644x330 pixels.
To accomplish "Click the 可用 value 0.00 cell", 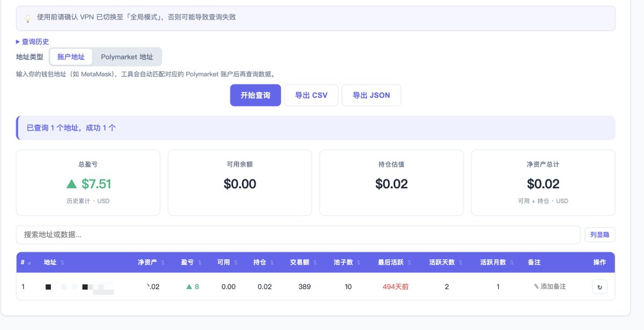I will [229, 287].
